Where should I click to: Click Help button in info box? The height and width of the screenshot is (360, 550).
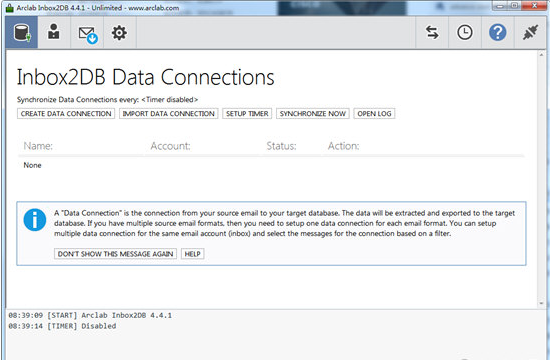click(x=193, y=254)
